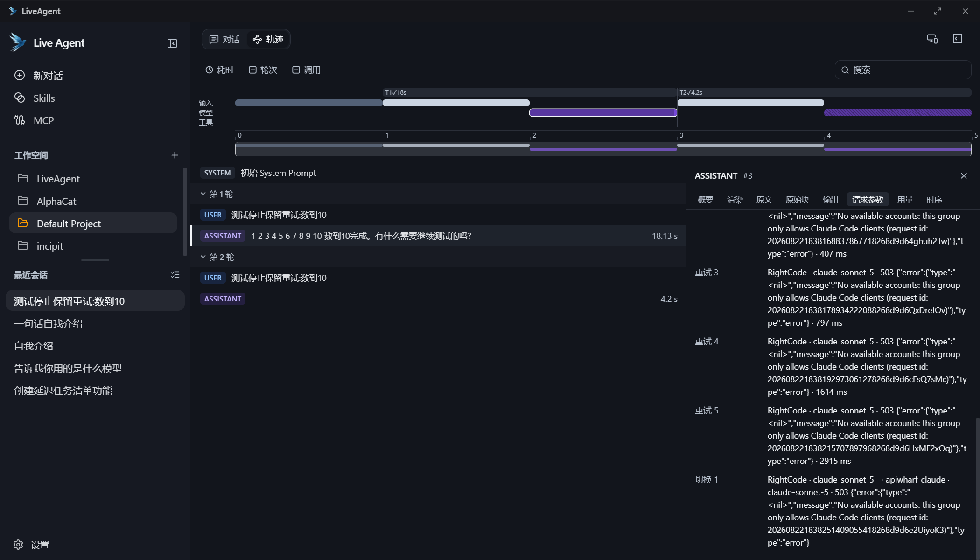The width and height of the screenshot is (980, 560).
Task: Click the 切换 1 entry label
Action: tap(707, 480)
